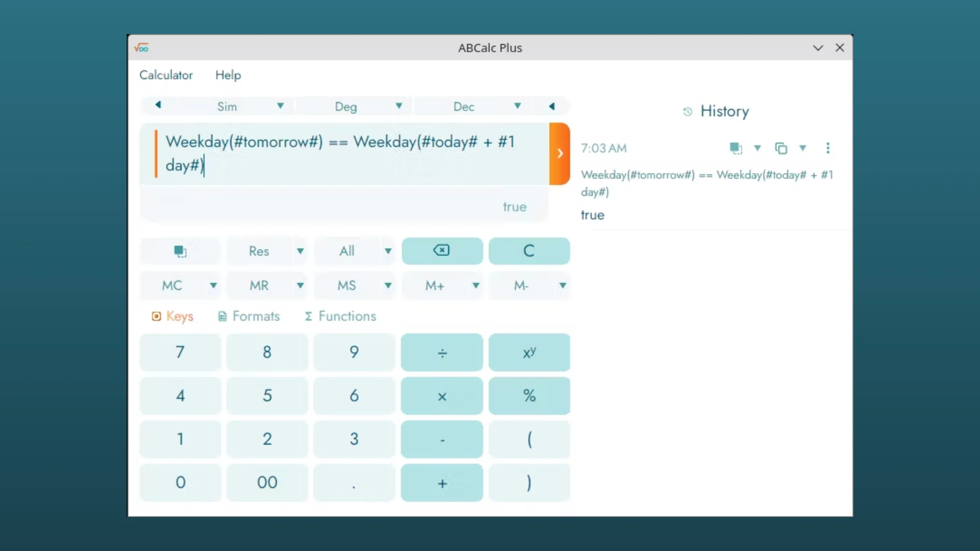The width and height of the screenshot is (980, 551).
Task: Click the multiply operator key
Action: point(442,396)
